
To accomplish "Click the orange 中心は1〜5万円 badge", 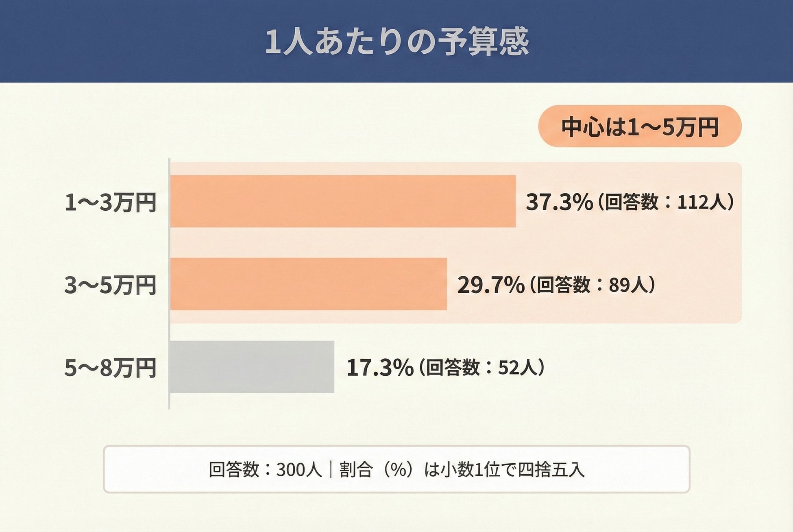I will (640, 126).
